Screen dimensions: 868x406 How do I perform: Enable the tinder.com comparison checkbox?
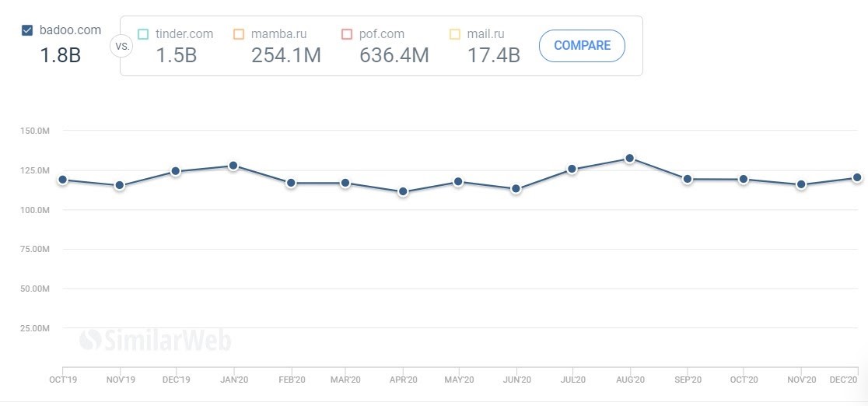point(143,34)
